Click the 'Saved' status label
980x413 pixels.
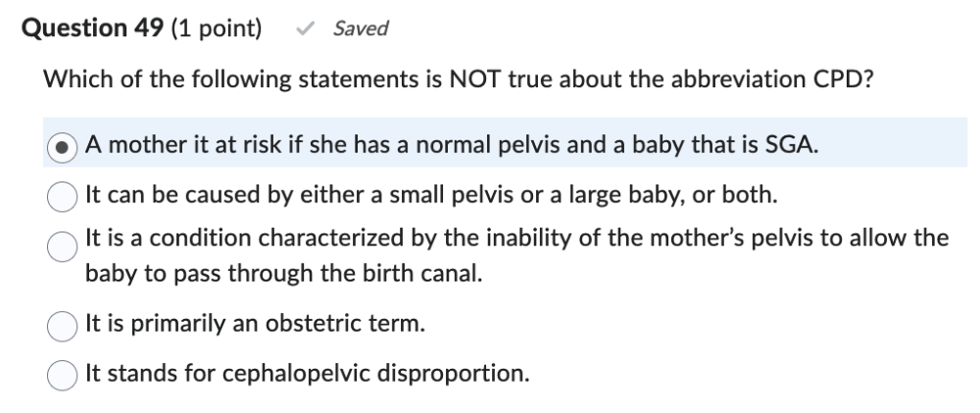tap(361, 29)
